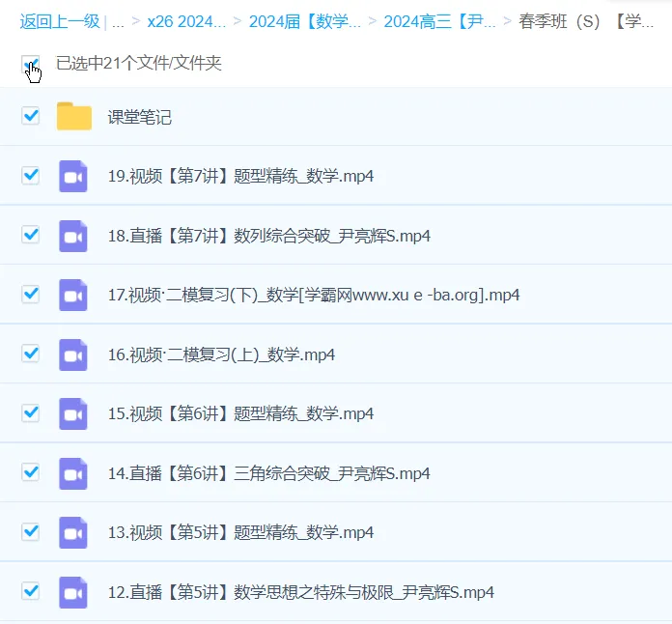Click video icon for 13.视频【第5讲】题型精练
Image resolution: width=672 pixels, height=624 pixels.
[x=73, y=532]
